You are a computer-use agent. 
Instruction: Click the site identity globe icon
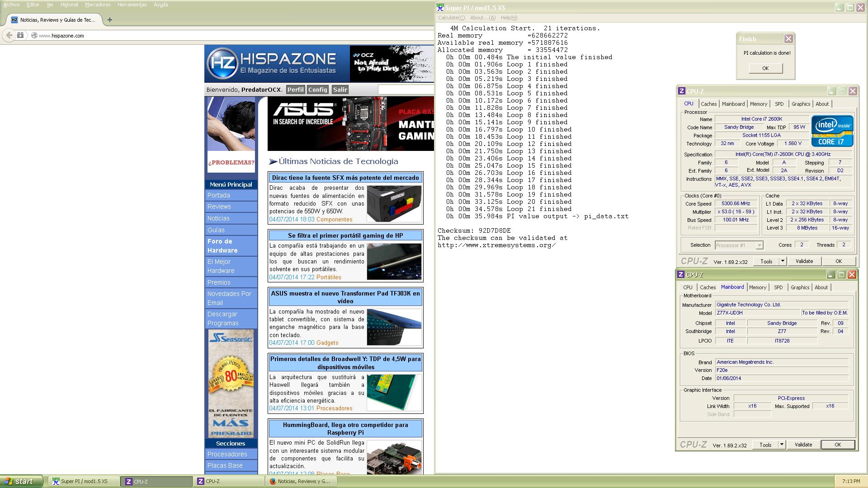(x=34, y=35)
